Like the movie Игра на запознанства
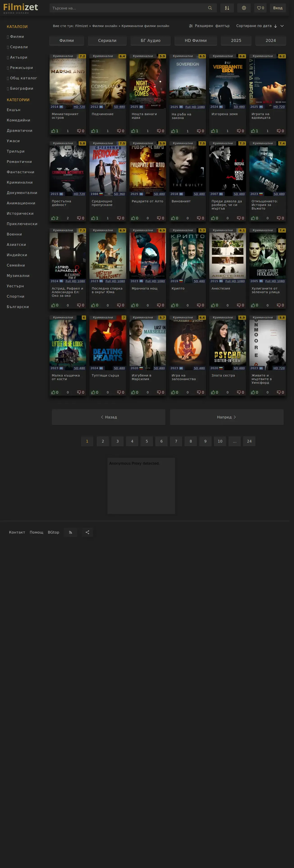Viewport: 294px width, 868px height. [x=173, y=393]
